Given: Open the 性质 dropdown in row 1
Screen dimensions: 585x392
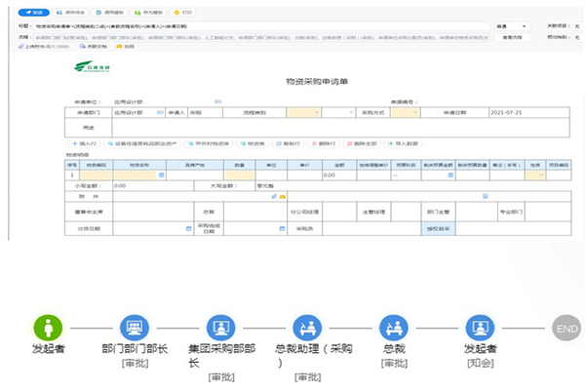Looking at the screenshot, I should pos(535,176).
